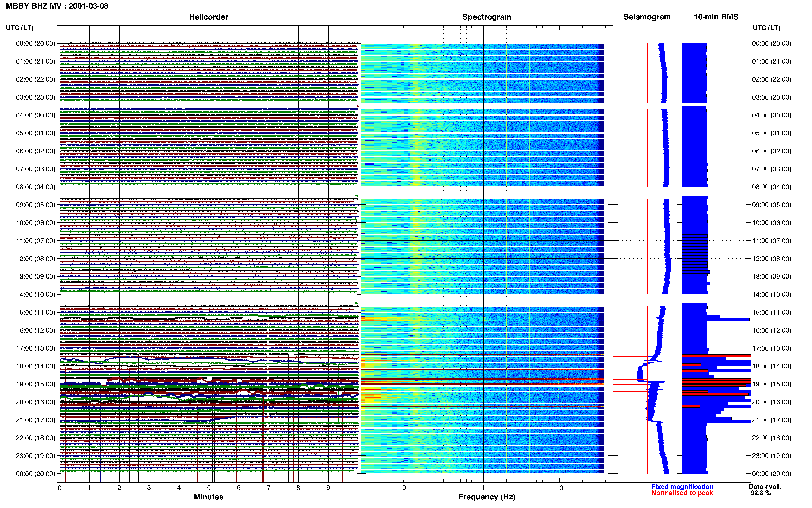Select the "Spectrogram" panel heading

[x=487, y=17]
